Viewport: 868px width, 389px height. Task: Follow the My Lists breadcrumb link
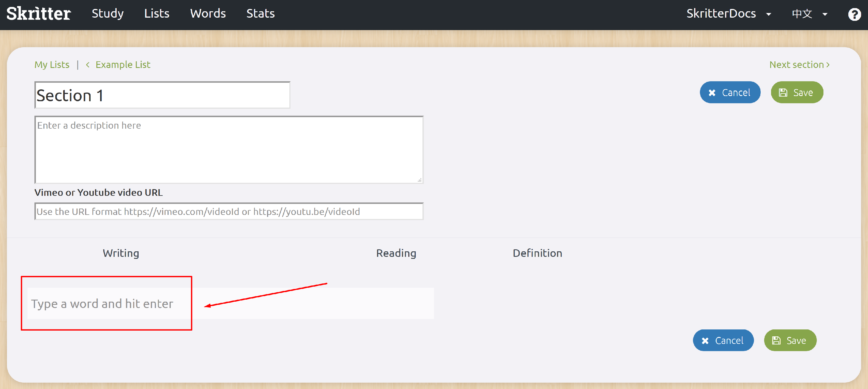(52, 64)
